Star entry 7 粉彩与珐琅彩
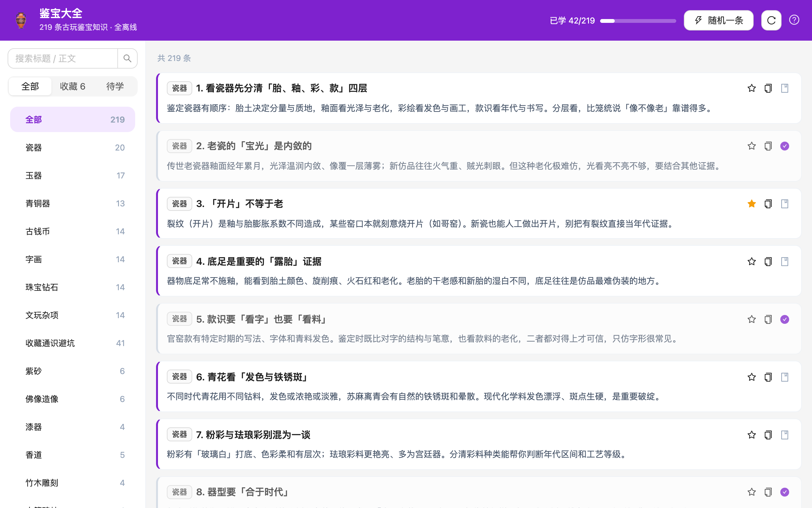The width and height of the screenshot is (812, 508). click(752, 435)
